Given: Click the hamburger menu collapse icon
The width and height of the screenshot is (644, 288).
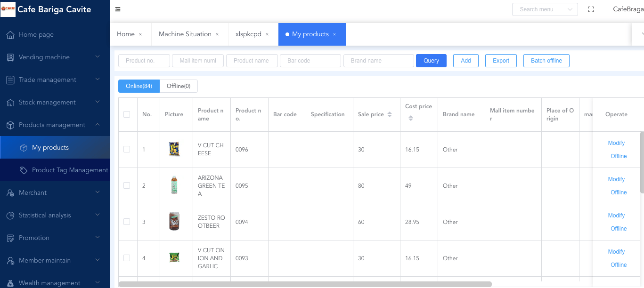Looking at the screenshot, I should 118,9.
